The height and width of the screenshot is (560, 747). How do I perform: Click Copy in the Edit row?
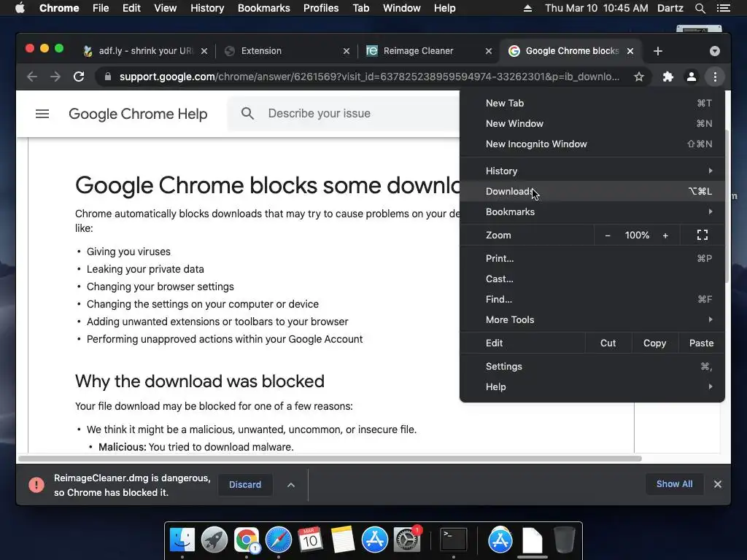coord(654,343)
